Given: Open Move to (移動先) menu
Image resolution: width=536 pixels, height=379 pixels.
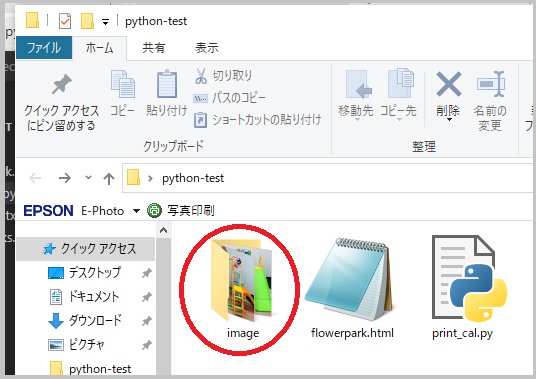Looking at the screenshot, I should coord(356,96).
